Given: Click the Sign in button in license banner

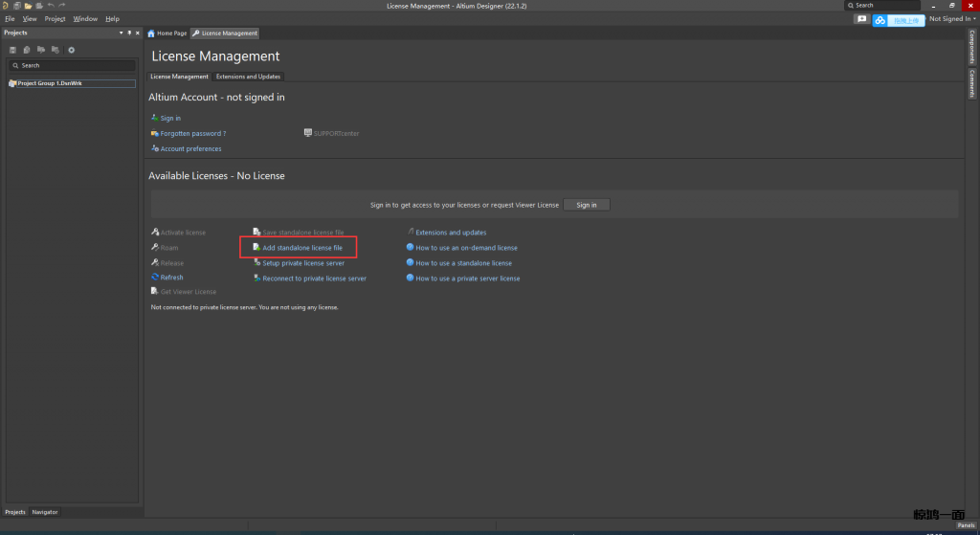Looking at the screenshot, I should coord(586,205).
